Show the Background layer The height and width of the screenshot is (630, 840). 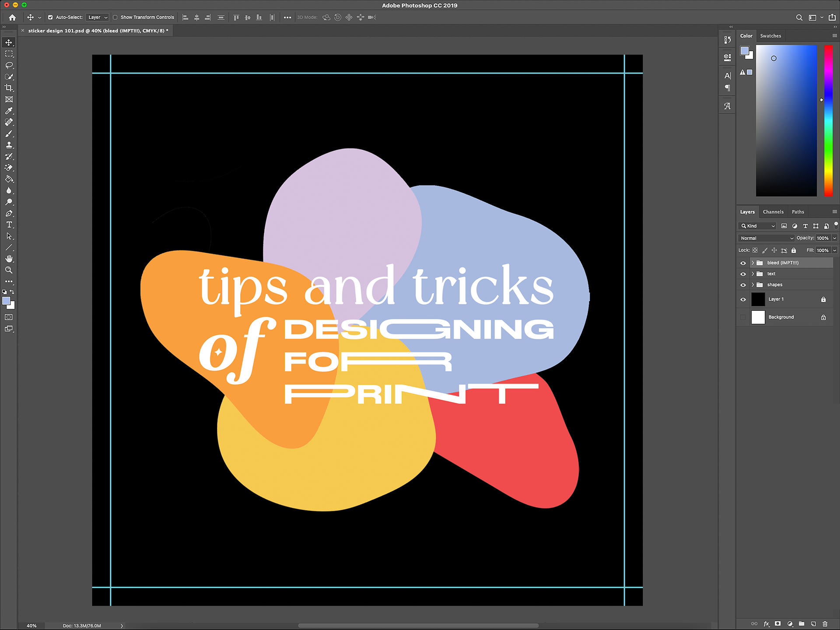click(743, 317)
